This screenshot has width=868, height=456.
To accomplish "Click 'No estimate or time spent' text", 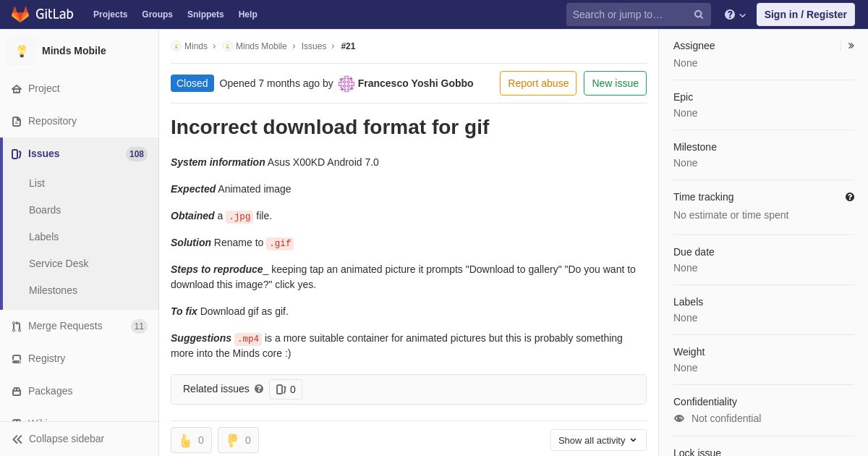I will 731,215.
